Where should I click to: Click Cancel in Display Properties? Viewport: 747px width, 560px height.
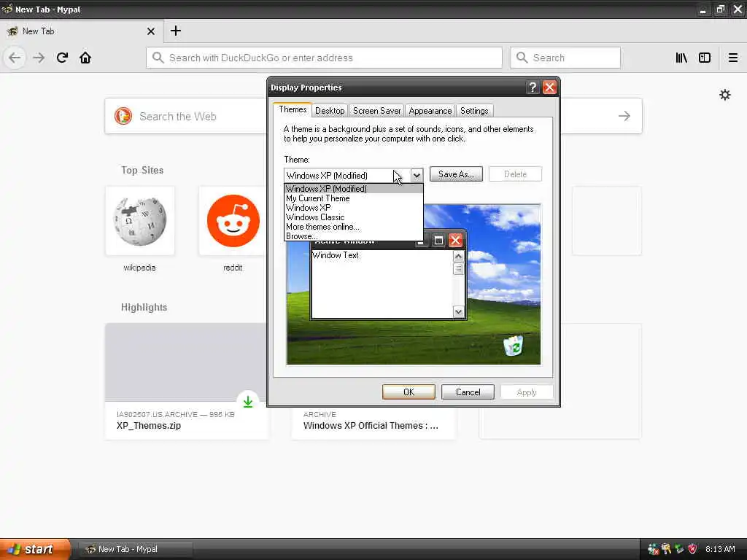[468, 392]
